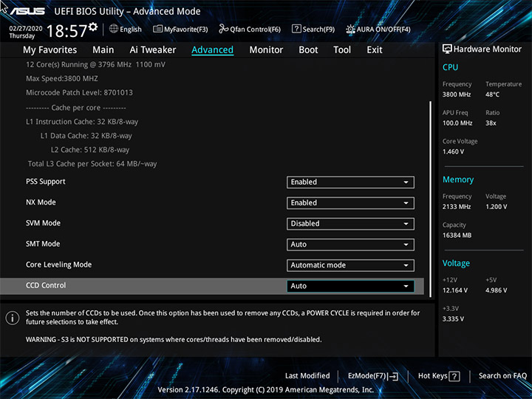Click the info icon beside help text

13,318
